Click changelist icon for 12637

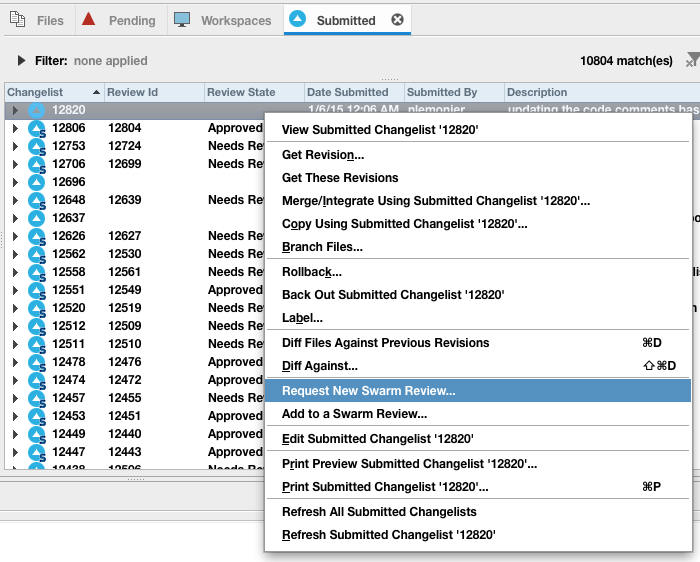click(x=37, y=218)
